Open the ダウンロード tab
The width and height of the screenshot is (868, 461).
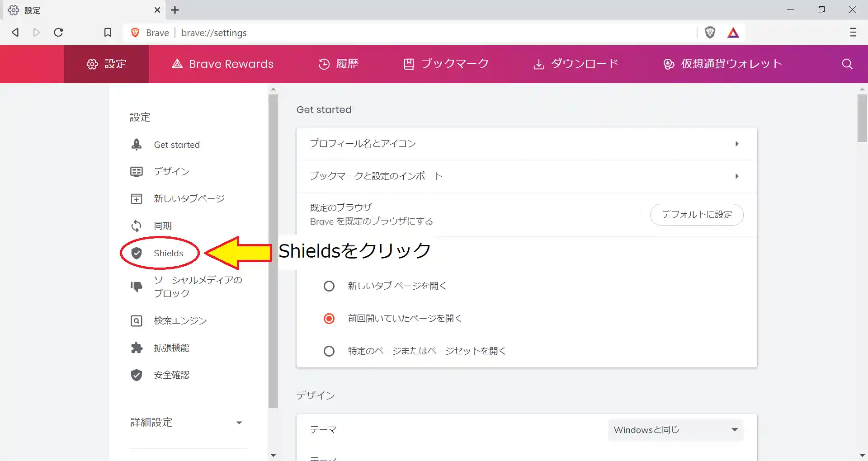[x=576, y=64]
